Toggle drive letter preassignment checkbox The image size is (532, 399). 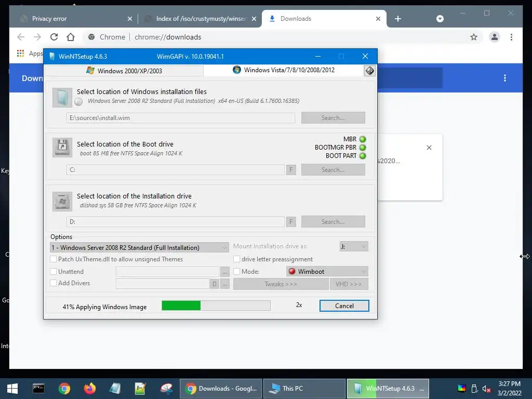pyautogui.click(x=237, y=259)
